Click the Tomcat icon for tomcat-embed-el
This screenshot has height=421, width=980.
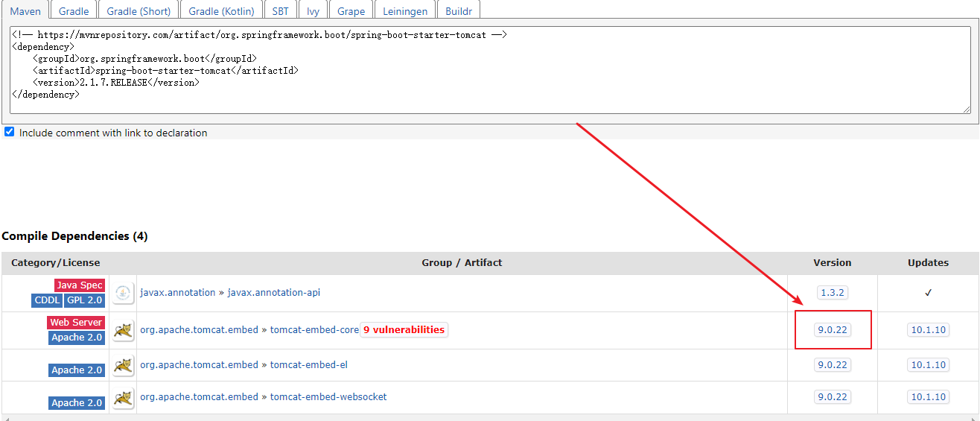[x=123, y=365]
